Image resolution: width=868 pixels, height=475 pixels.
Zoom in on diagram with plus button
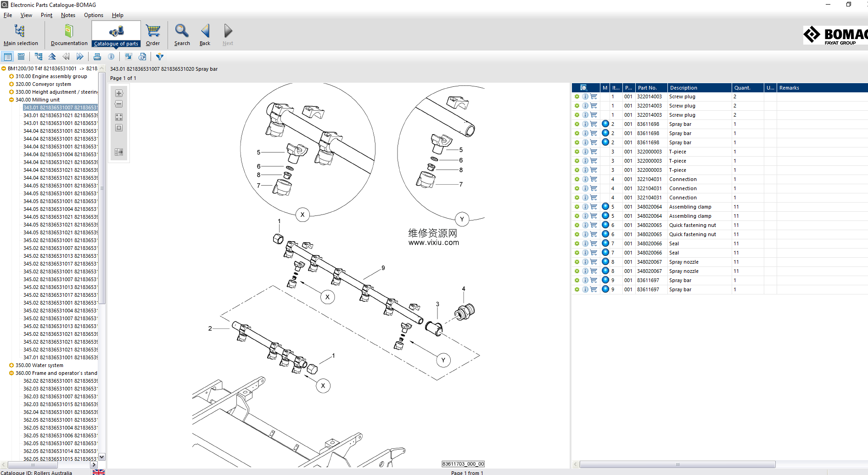(x=119, y=93)
